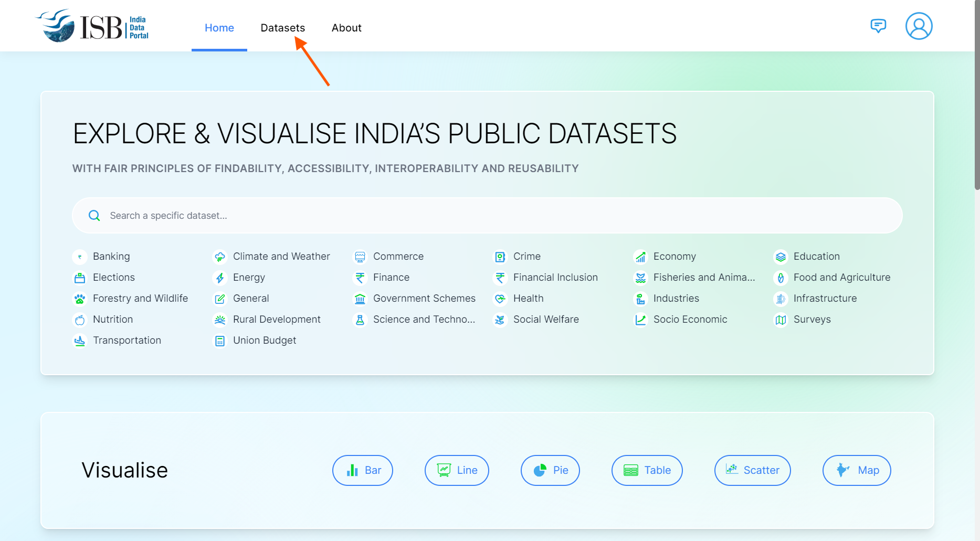The height and width of the screenshot is (541, 980).
Task: Choose the Pie chart visualisation
Action: coord(550,470)
